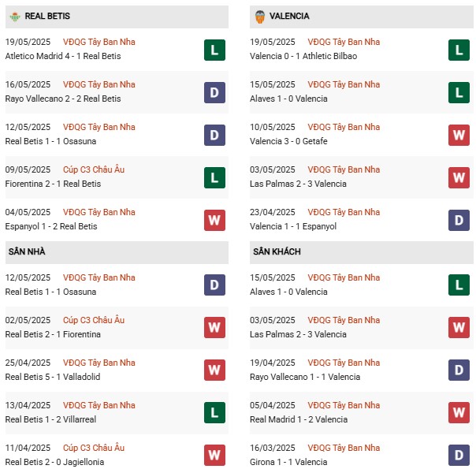The height and width of the screenshot is (469, 476).
Task: Click the REAL BETIS header title
Action: click(47, 16)
